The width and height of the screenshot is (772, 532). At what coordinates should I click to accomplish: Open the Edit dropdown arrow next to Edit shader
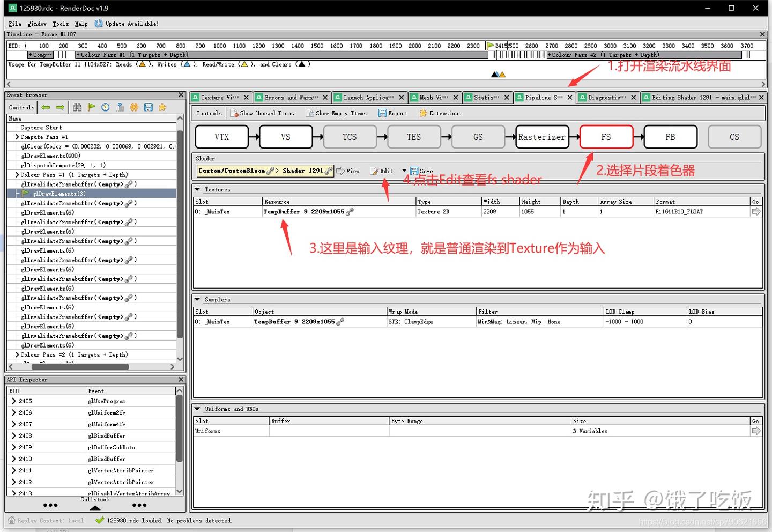pos(404,171)
